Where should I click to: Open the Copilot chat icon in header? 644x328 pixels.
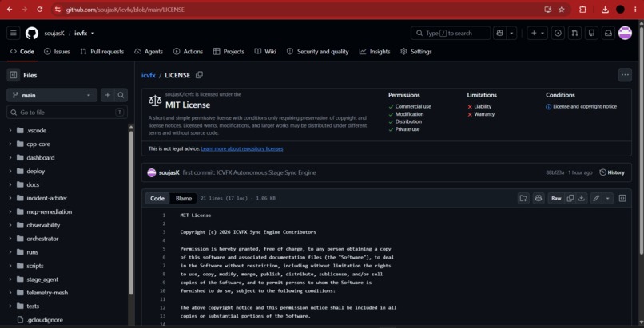(x=500, y=34)
